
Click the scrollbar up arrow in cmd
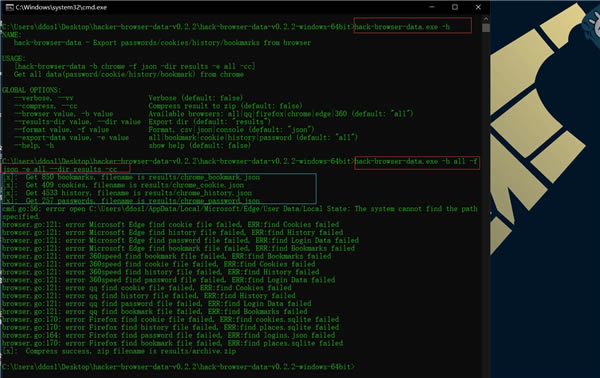coord(486,19)
